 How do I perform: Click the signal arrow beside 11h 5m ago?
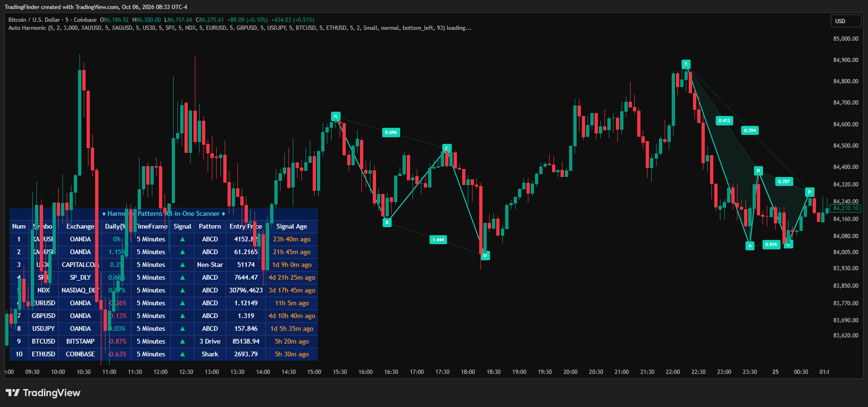[182, 303]
